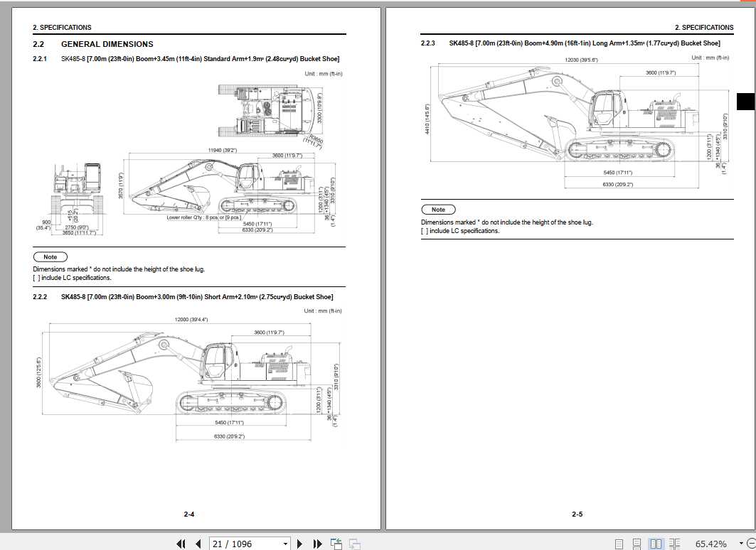This screenshot has width=756, height=550.
Task: Click the Note label on the right page
Action: click(x=438, y=210)
